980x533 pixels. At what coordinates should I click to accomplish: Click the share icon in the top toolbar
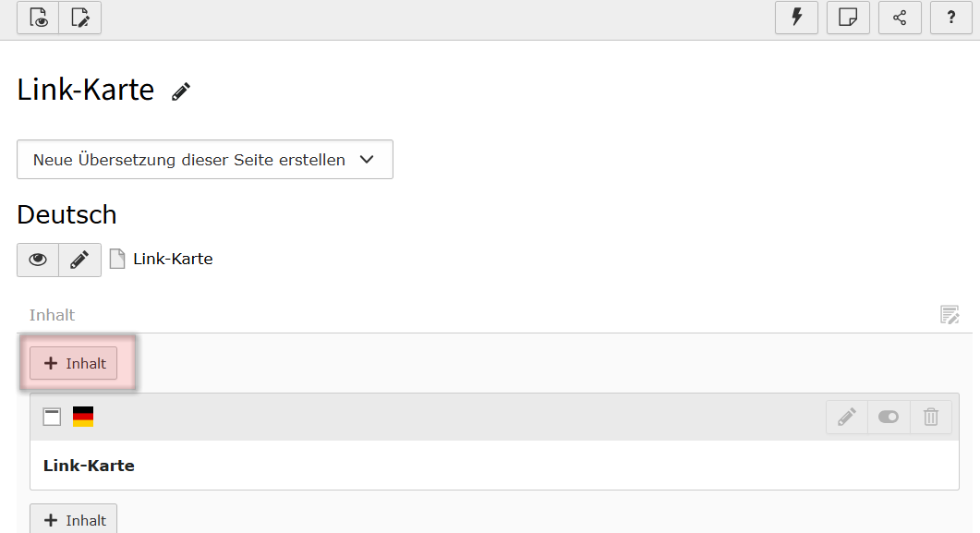pos(900,18)
